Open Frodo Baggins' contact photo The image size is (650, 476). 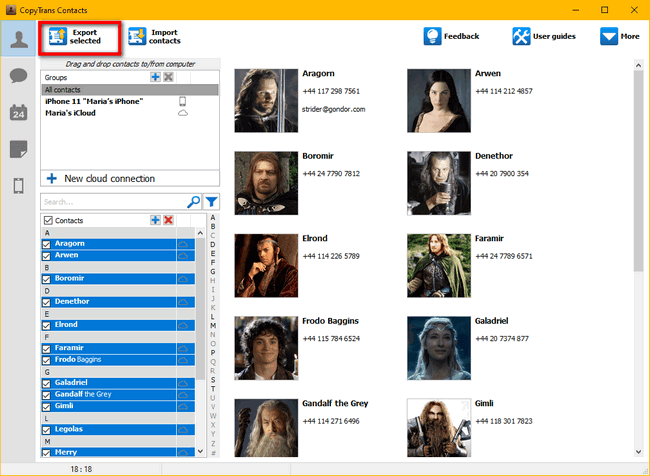click(x=266, y=348)
